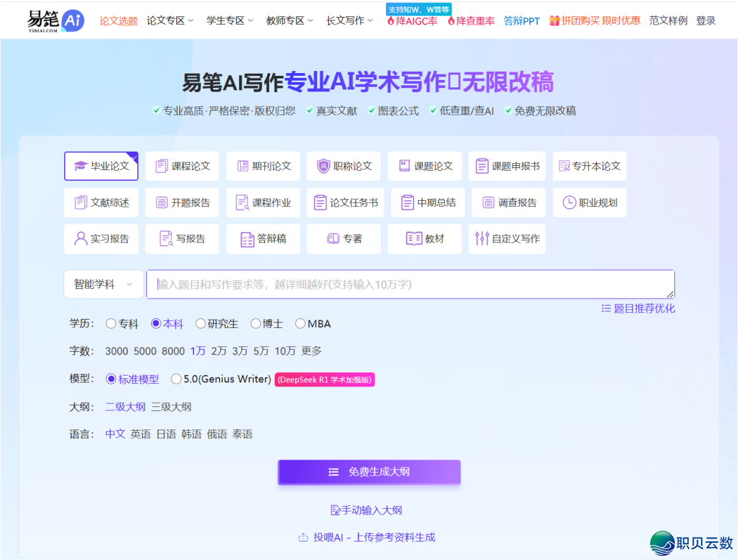The height and width of the screenshot is (560, 738).
Task: Click the list icon beside 题目推荐优化
Action: 606,309
